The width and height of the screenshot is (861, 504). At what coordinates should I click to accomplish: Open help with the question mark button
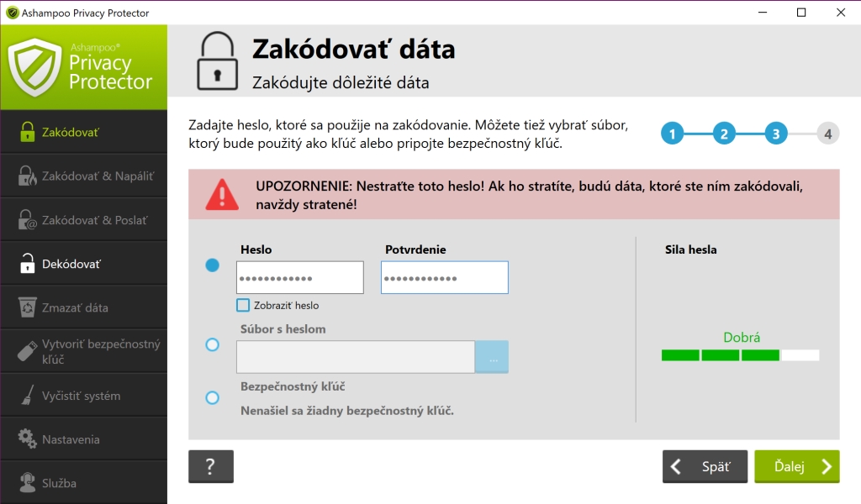pyautogui.click(x=211, y=467)
